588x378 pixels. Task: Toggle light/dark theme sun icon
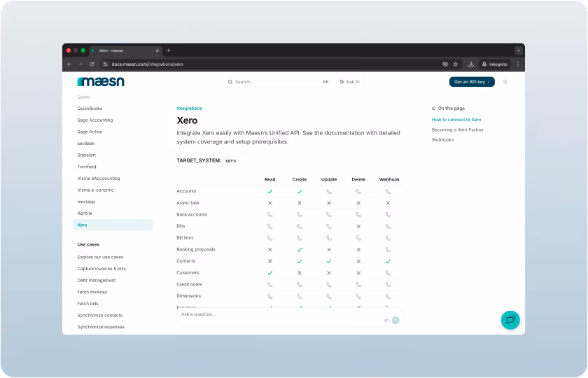pyautogui.click(x=505, y=82)
